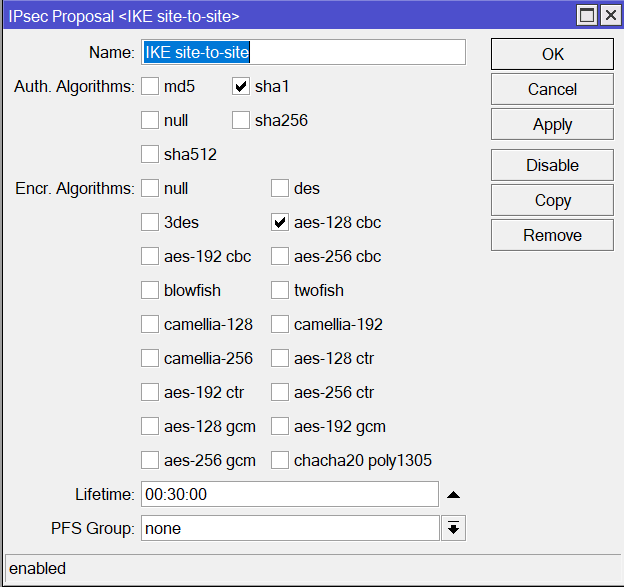The width and height of the screenshot is (624, 587).
Task: Select the aes-128 gcm checkbox
Action: [x=150, y=426]
